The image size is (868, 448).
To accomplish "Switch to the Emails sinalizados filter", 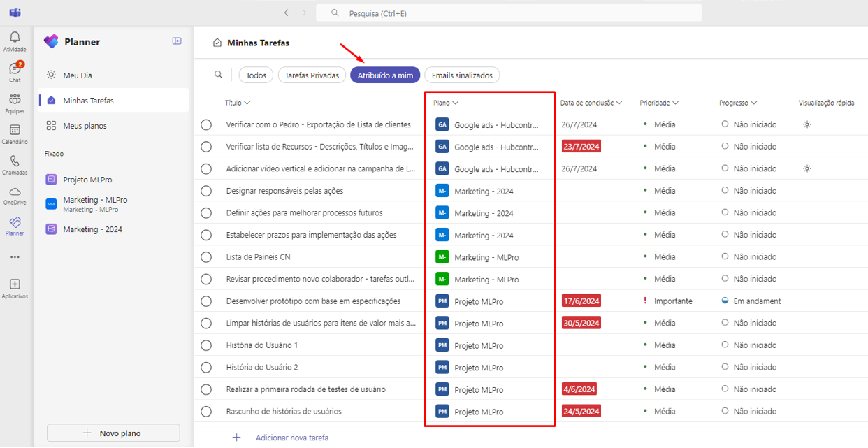I will click(x=462, y=75).
